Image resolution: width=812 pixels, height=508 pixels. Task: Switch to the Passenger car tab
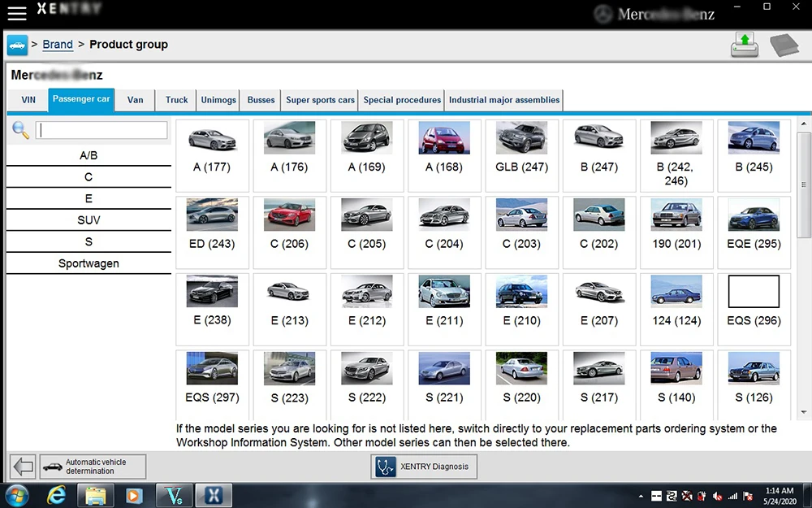81,99
